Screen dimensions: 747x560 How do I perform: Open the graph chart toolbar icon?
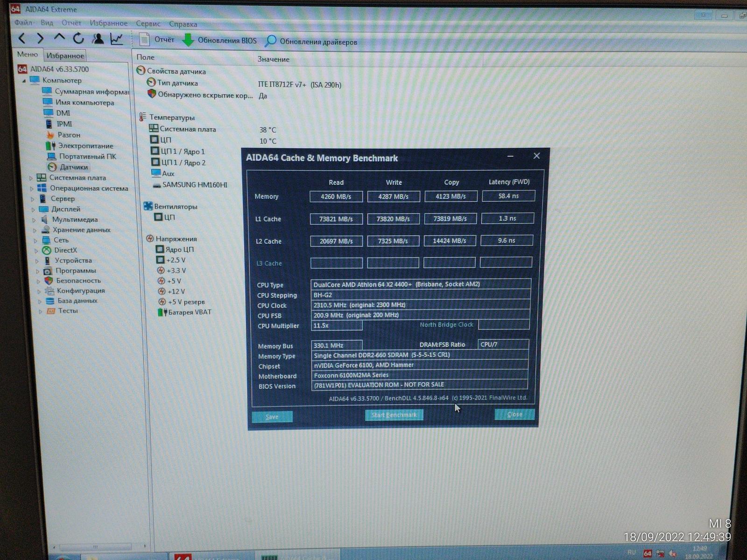(x=117, y=39)
